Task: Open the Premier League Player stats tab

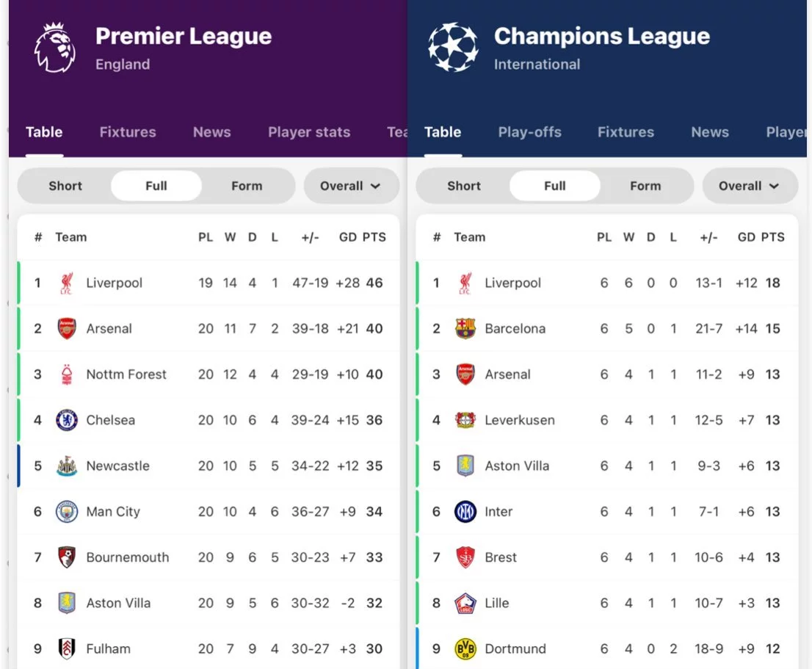Action: [308, 132]
